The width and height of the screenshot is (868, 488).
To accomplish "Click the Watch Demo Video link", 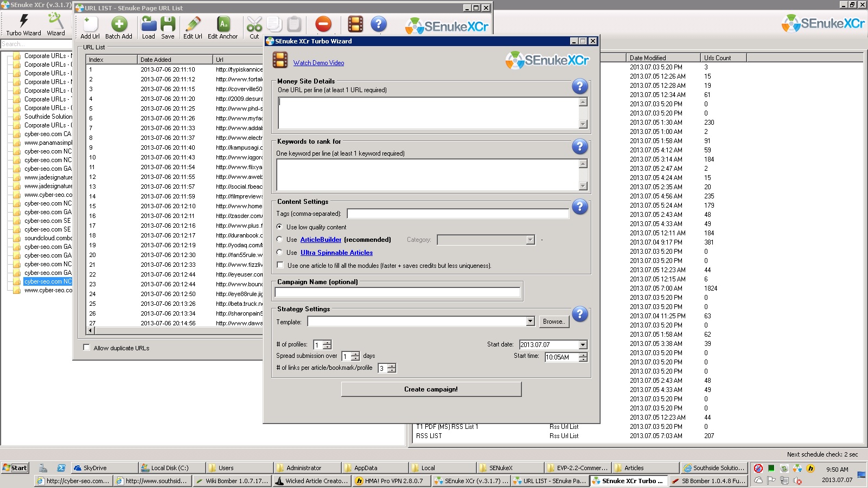I will click(x=318, y=63).
